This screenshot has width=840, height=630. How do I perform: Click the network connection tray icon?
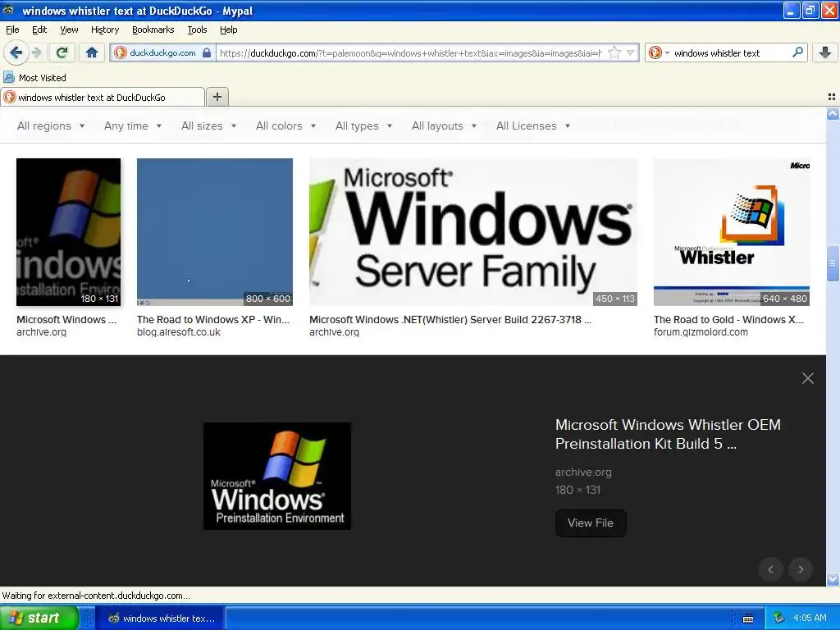pos(779,618)
